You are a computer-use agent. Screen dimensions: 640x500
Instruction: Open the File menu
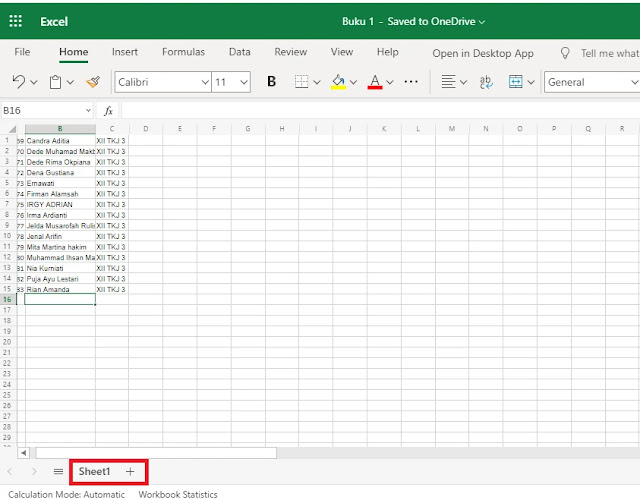(22, 52)
